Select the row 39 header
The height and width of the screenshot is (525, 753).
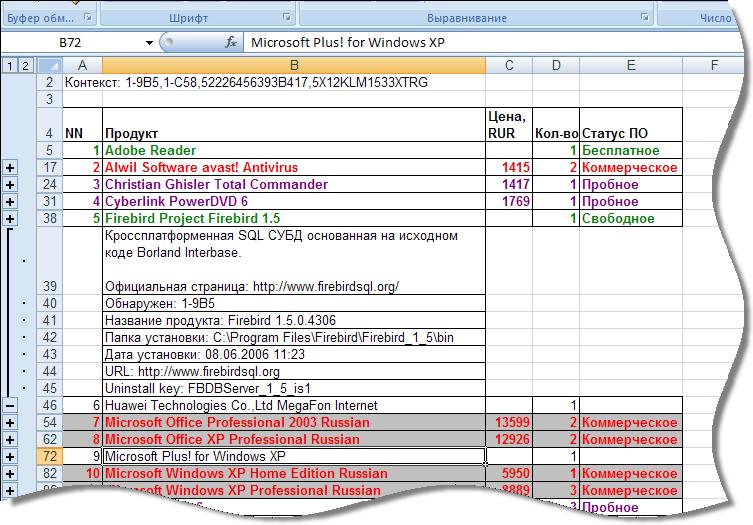click(x=50, y=261)
